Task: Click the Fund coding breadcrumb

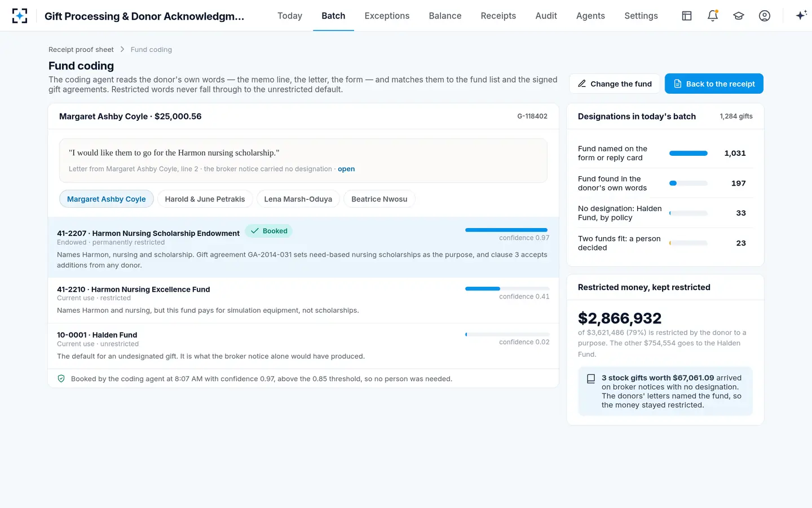Action: pyautogui.click(x=151, y=50)
